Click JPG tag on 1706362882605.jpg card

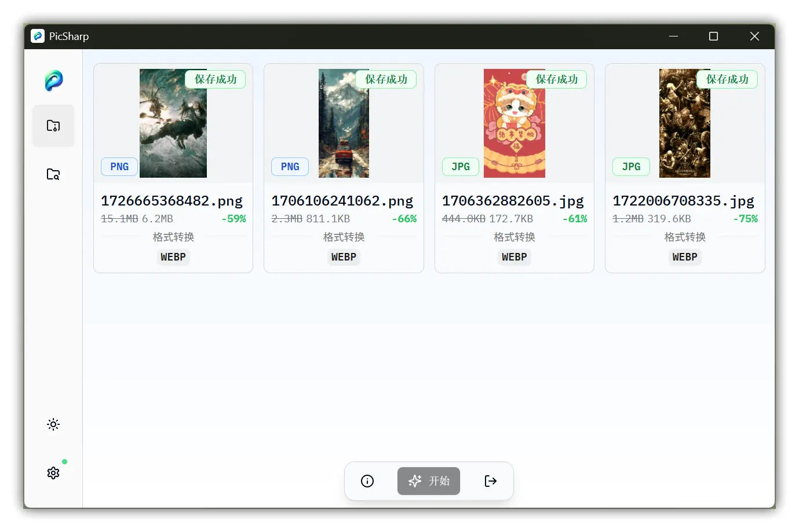[x=461, y=167]
